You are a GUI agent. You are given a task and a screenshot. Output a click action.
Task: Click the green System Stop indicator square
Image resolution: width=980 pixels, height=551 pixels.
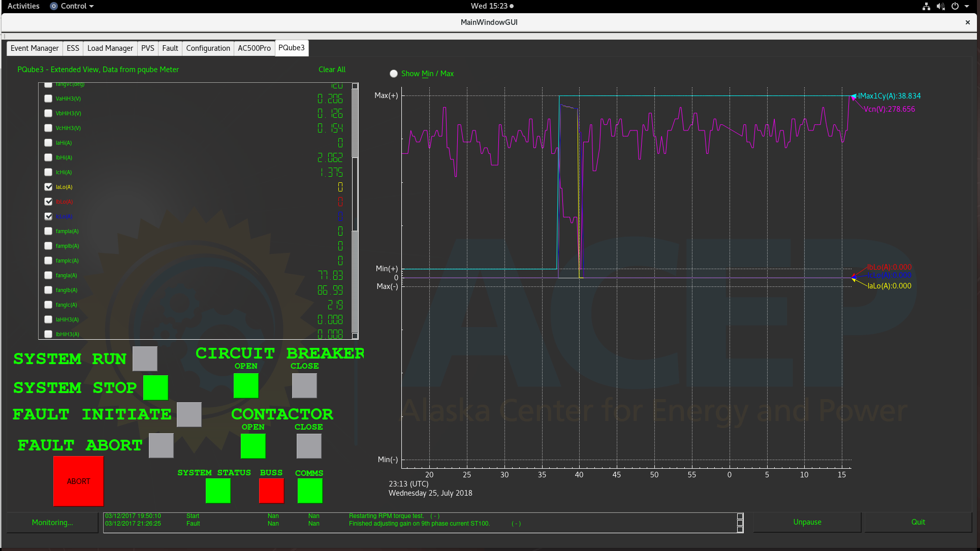click(x=155, y=387)
